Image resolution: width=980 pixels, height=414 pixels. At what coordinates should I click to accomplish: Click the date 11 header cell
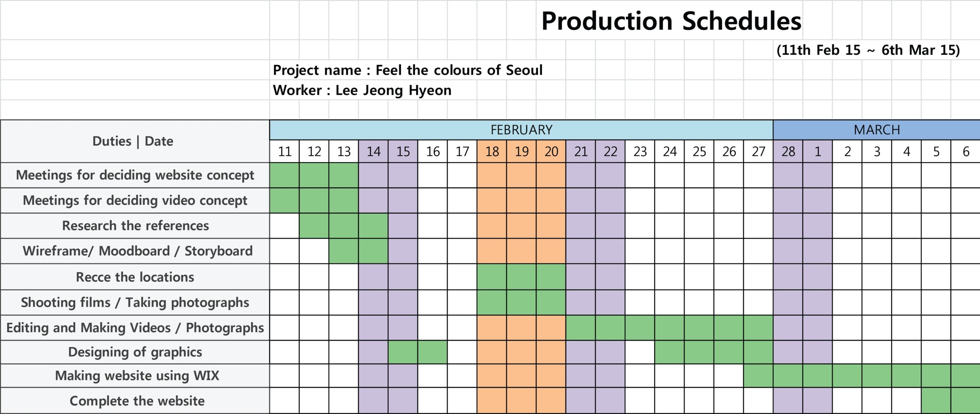[x=284, y=152]
